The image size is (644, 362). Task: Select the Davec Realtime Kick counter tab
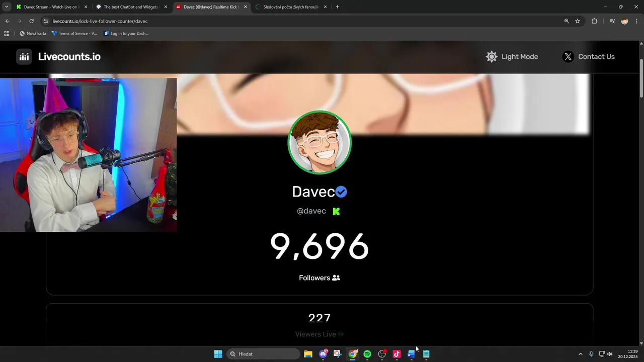[210, 7]
